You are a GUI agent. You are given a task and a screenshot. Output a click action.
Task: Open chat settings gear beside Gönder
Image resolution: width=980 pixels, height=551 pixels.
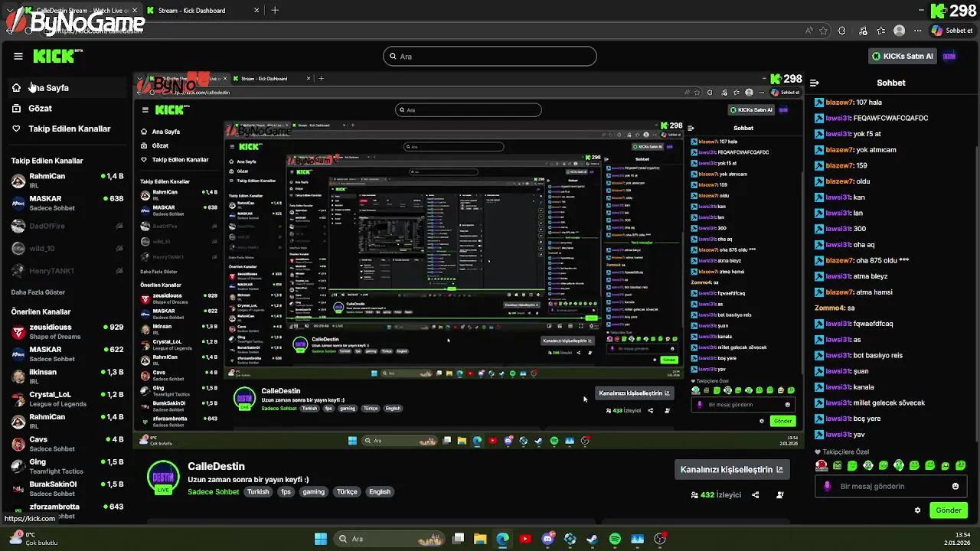[917, 510]
